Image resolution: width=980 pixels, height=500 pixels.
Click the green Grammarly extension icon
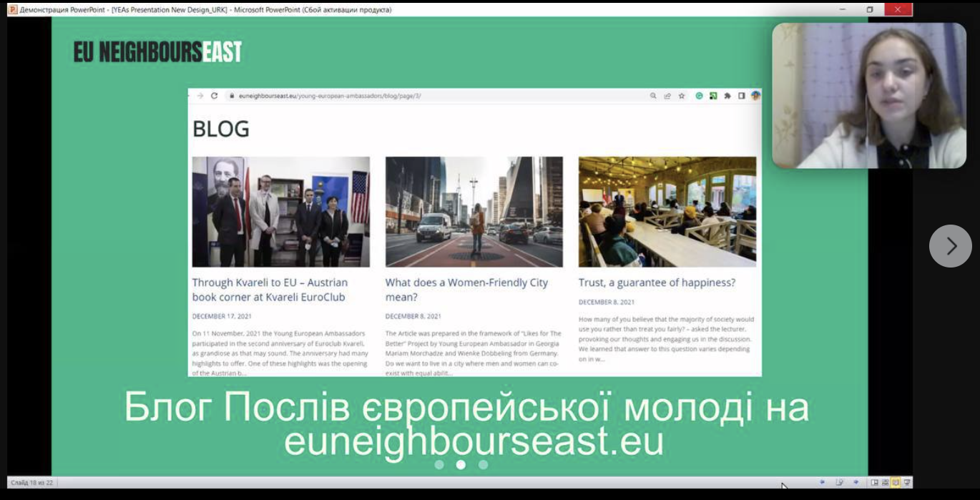coord(700,96)
